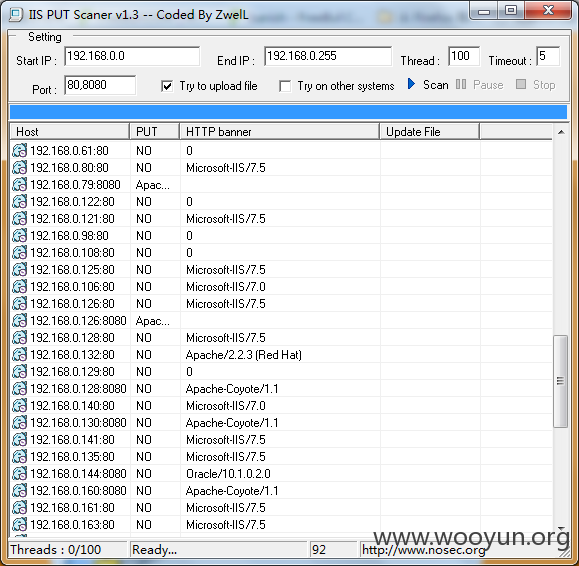
Task: Click Microsoft-IIS/7.0 for 192.168.0.106:80
Action: pos(226,287)
